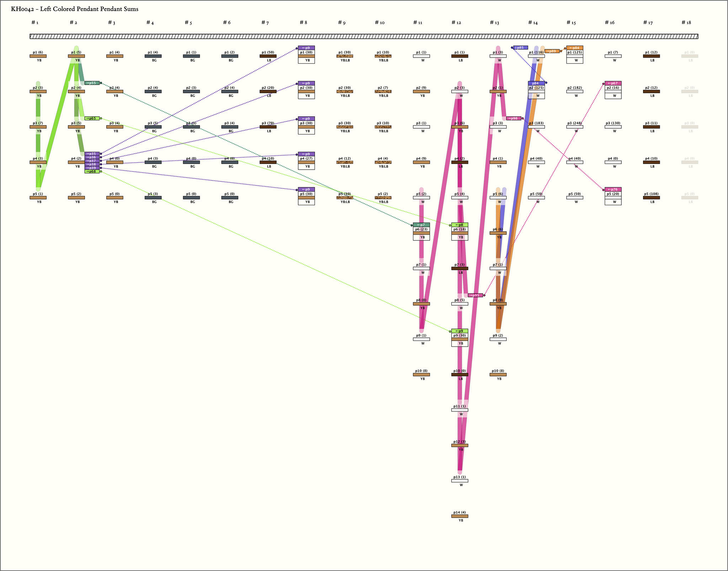Click the light green →p68 tag
Image resolution: width=728 pixels, height=571 pixels.
coord(92,171)
